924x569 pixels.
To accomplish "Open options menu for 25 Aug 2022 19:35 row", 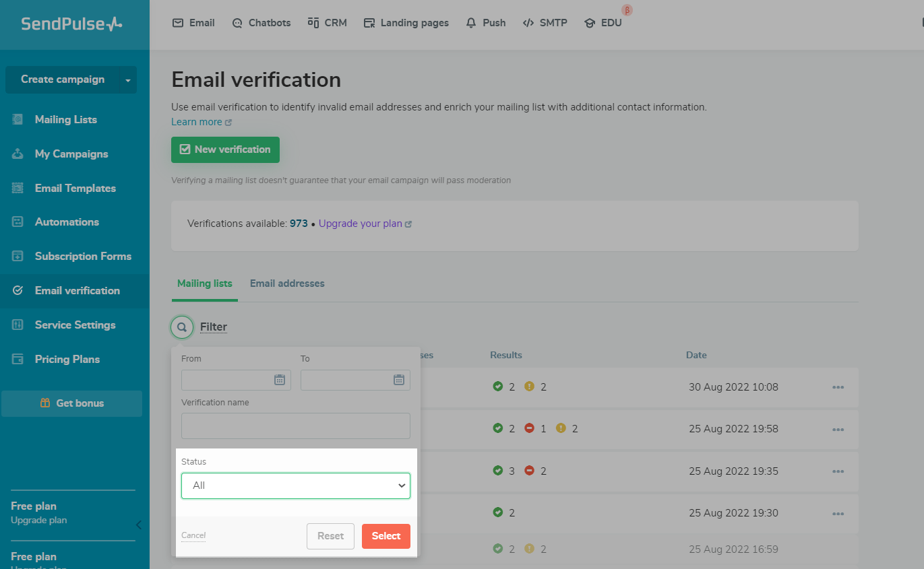I will pyautogui.click(x=838, y=471).
